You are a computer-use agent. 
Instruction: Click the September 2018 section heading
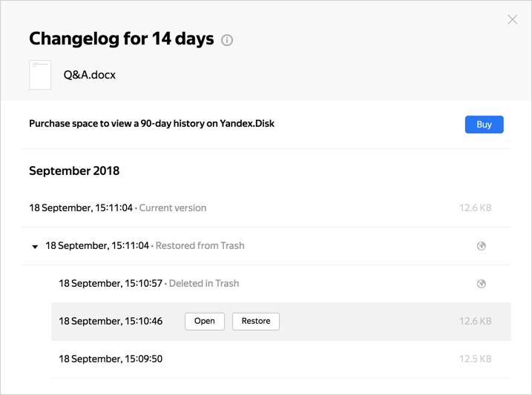pyautogui.click(x=74, y=170)
